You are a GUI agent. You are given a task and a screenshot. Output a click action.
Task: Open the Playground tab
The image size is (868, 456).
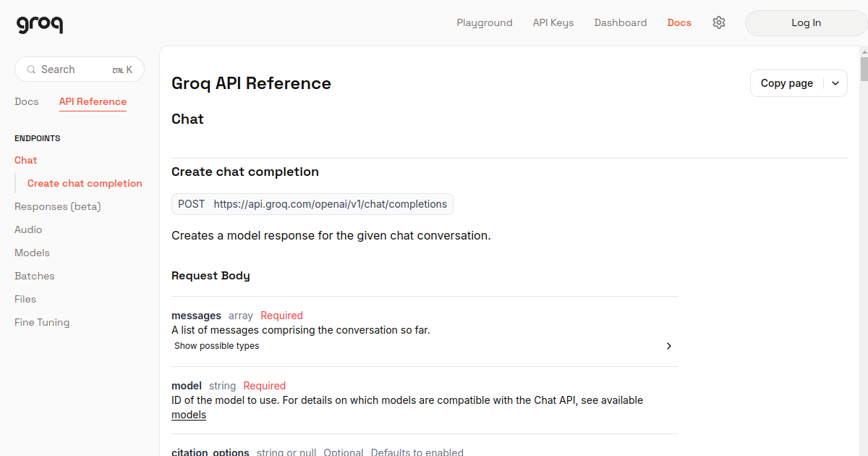485,22
